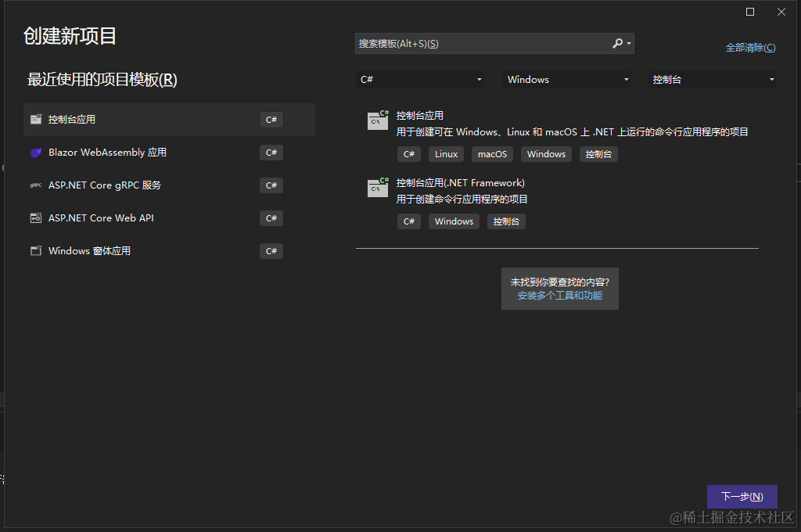Click the C# tag in the Blazor WebAssembly row

pos(271,153)
